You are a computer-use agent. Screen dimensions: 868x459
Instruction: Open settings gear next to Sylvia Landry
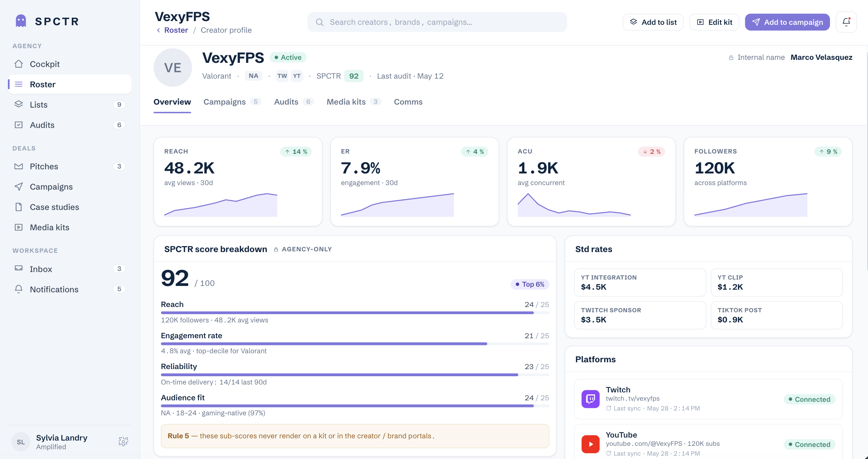123,441
